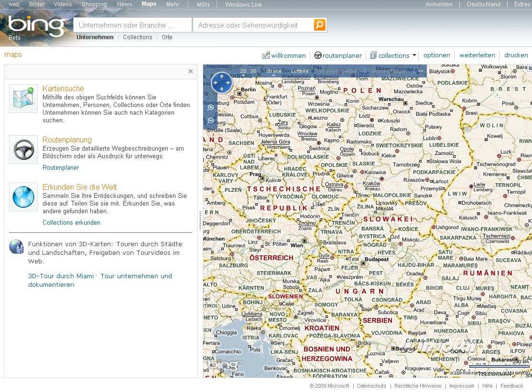
Task: Click the Routenplanung steering wheel icon
Action: pos(23,150)
